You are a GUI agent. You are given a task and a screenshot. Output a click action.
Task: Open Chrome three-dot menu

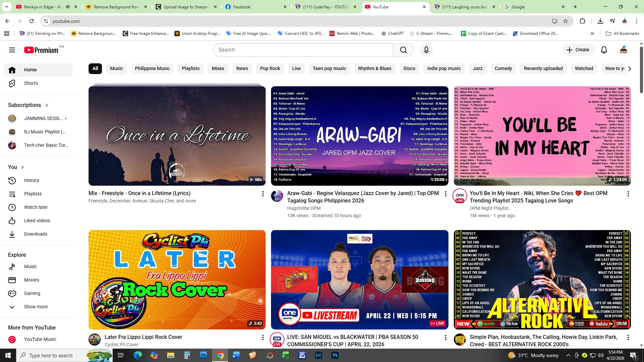coord(637,21)
